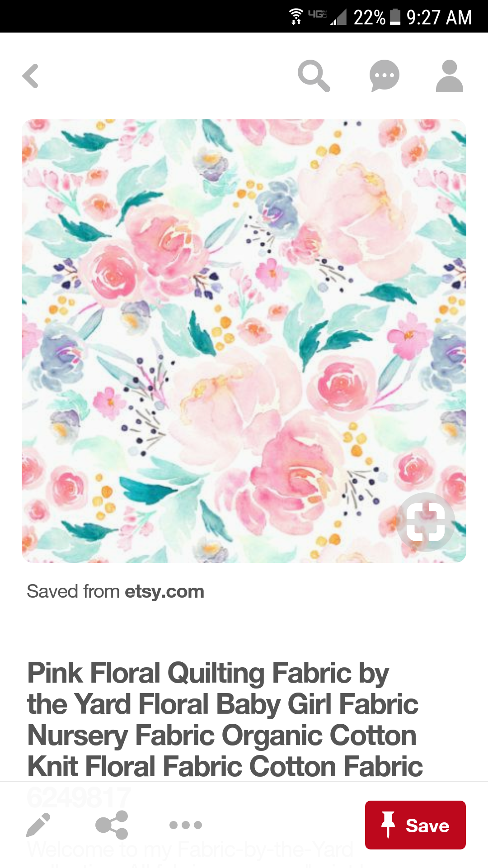
Task: Tap the visual search crop icon
Action: click(x=426, y=522)
